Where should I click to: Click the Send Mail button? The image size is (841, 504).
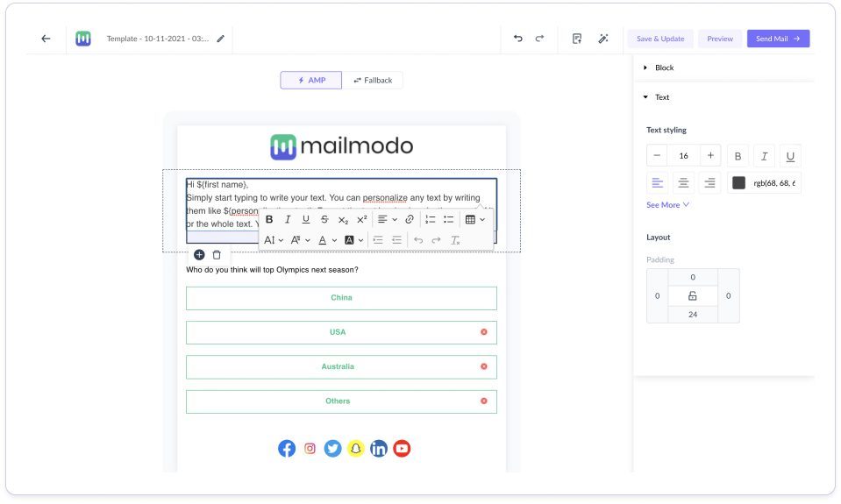click(778, 39)
